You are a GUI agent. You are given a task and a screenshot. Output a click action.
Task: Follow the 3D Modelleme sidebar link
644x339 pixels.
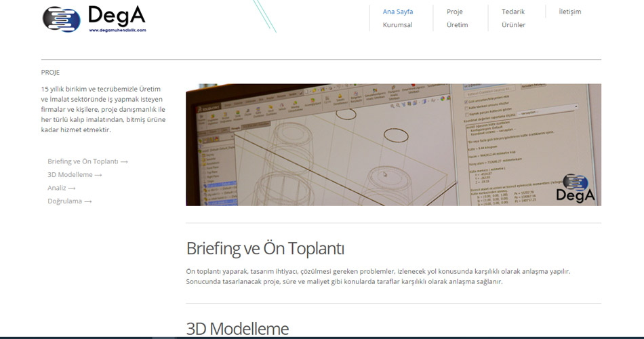(75, 175)
